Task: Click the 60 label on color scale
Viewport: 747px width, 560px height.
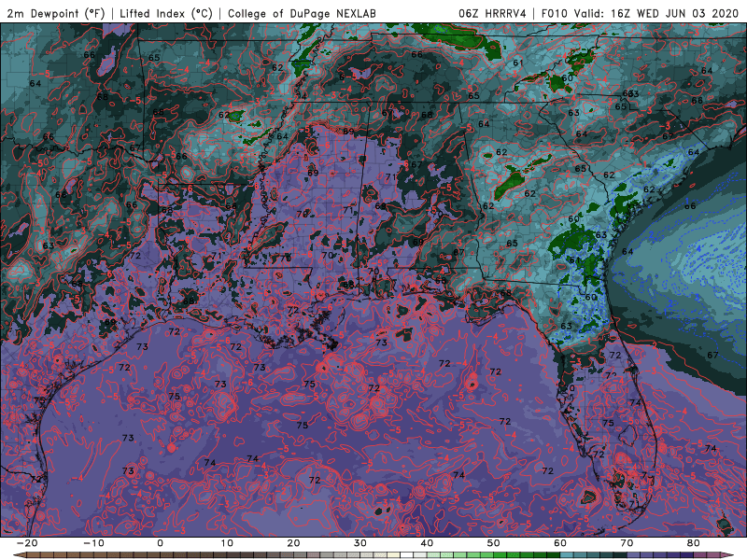Action: click(560, 543)
